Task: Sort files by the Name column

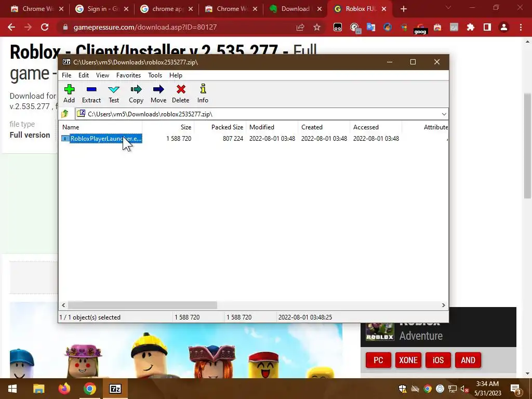Action: [x=101, y=127]
